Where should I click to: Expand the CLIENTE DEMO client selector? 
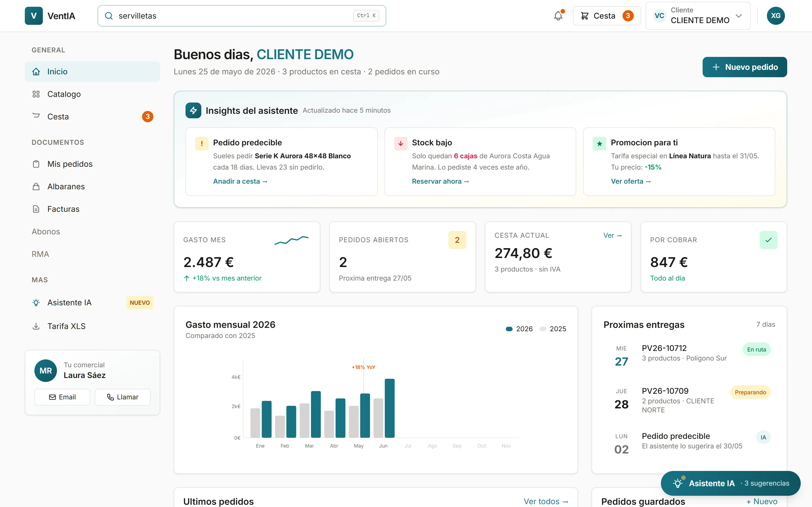pyautogui.click(x=698, y=16)
